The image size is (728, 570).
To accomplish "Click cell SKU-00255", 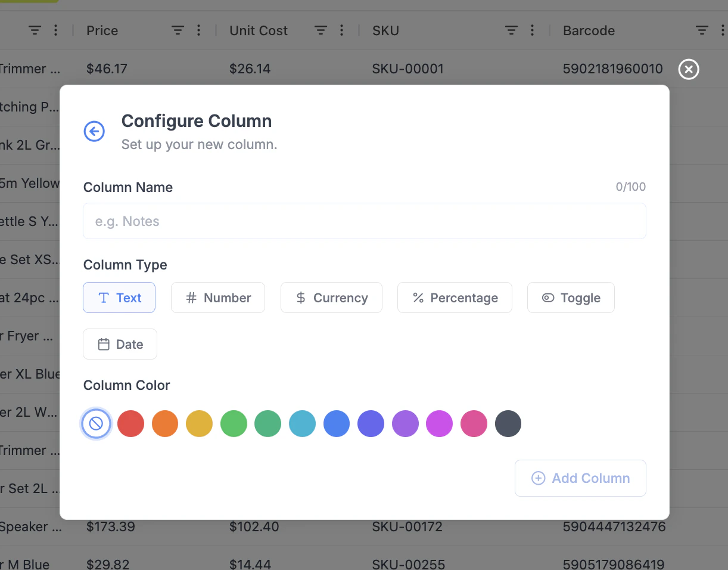I will point(408,564).
